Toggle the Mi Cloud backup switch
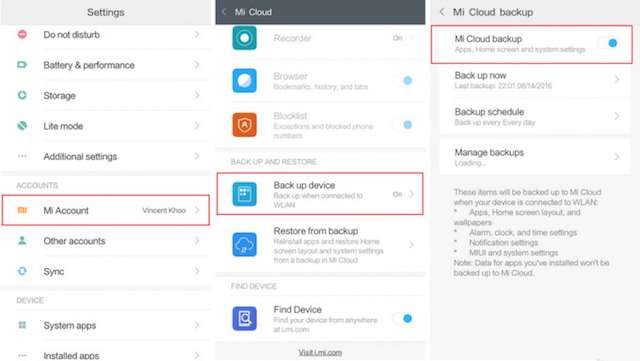The image size is (640, 361). 608,43
